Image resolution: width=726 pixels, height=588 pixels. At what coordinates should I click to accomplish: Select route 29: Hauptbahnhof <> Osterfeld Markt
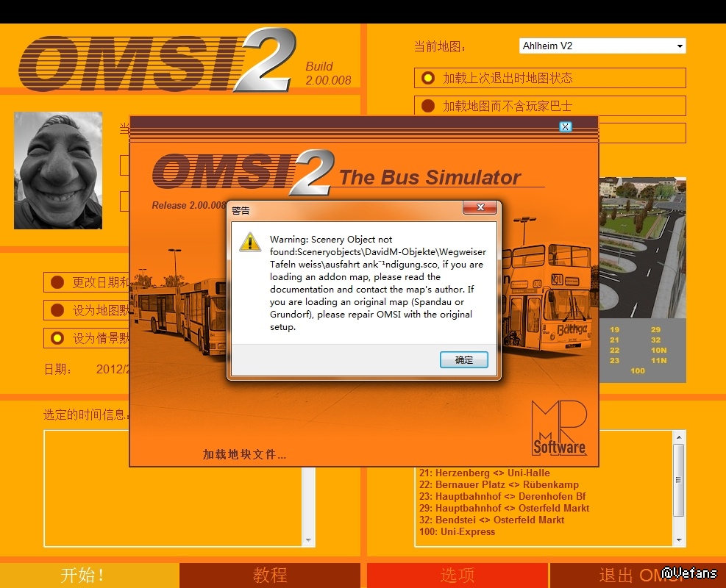click(504, 508)
